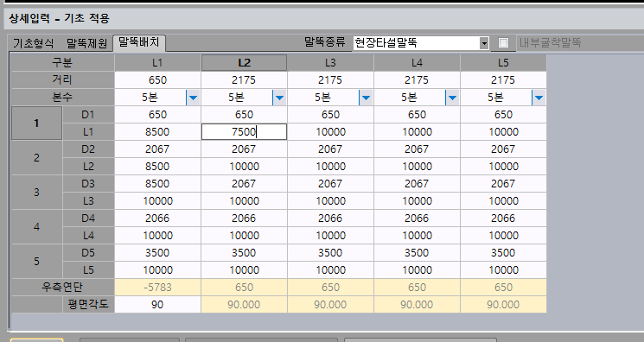644x342 pixels.
Task: Click the 우측연단 value 650 in column L3
Action: [x=330, y=287]
